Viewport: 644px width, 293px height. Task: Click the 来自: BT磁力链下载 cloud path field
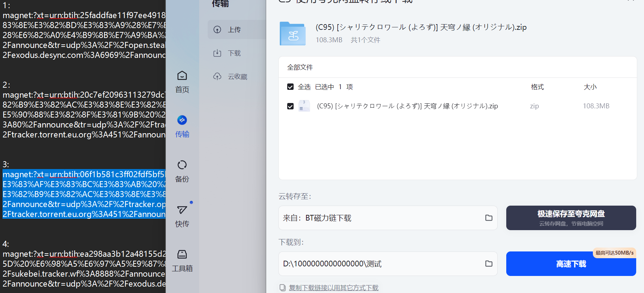pos(388,218)
